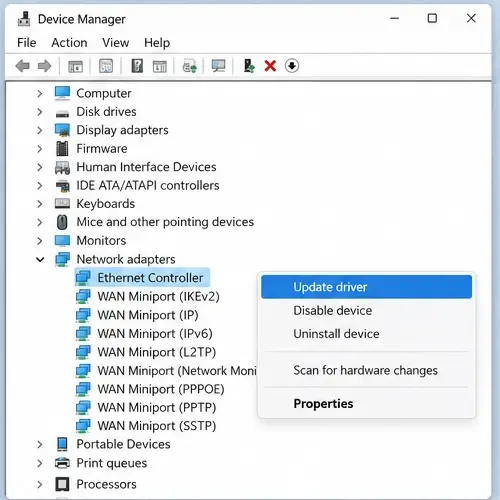Expand the Firmware node
This screenshot has height=500, width=500.
(40, 149)
